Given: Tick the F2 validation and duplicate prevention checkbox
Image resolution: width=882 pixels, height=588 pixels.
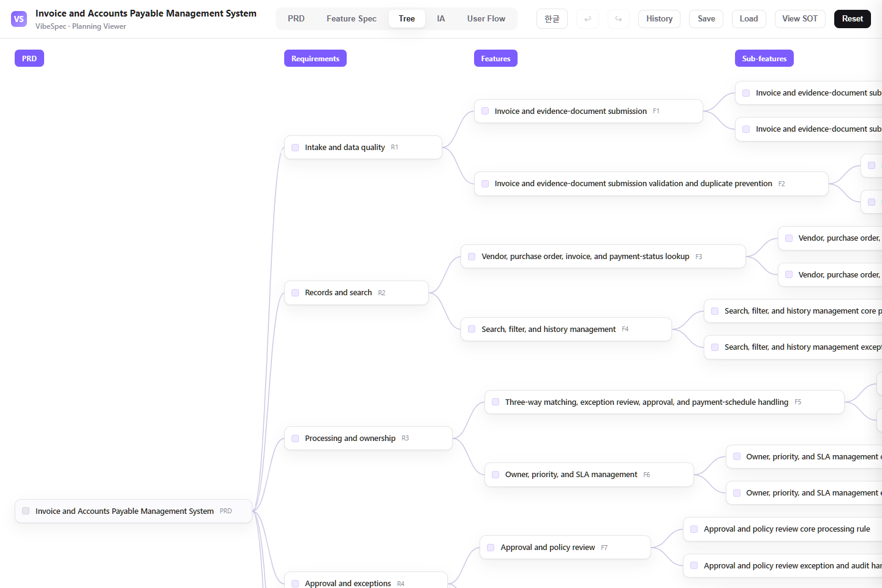Looking at the screenshot, I should point(485,184).
